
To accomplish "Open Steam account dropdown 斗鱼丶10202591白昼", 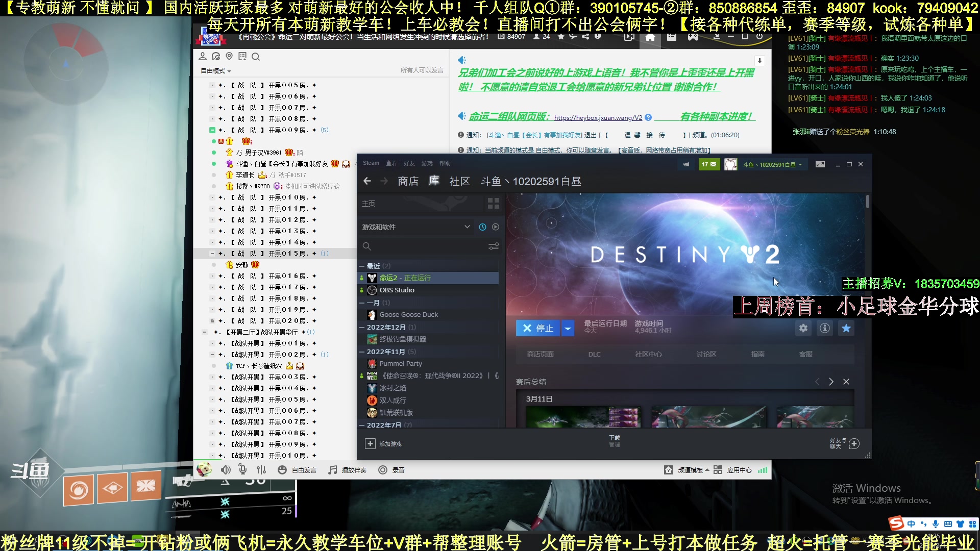I will (x=772, y=165).
